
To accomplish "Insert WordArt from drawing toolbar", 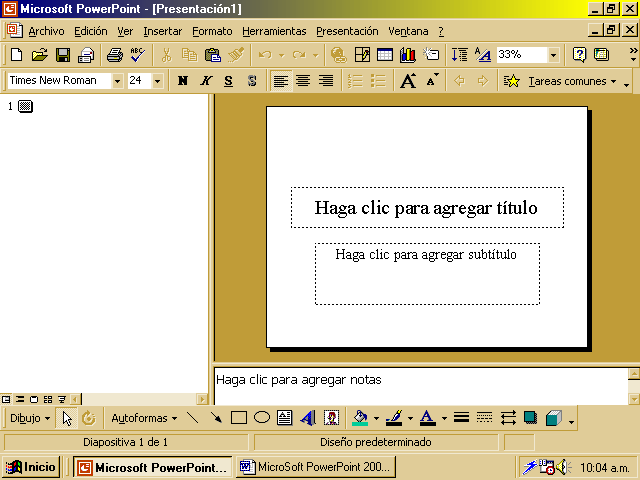I will pos(308,418).
